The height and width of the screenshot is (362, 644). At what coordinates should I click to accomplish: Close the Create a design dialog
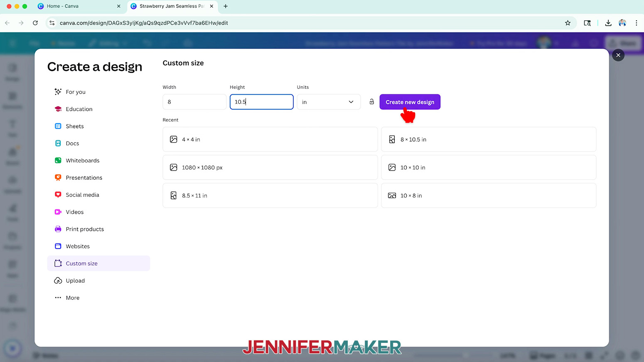[618, 55]
